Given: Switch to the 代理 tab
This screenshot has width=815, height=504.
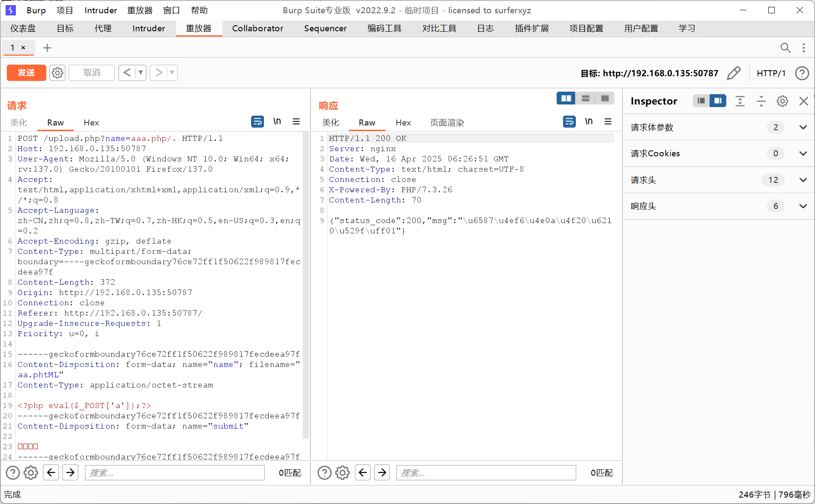Looking at the screenshot, I should click(x=103, y=28).
